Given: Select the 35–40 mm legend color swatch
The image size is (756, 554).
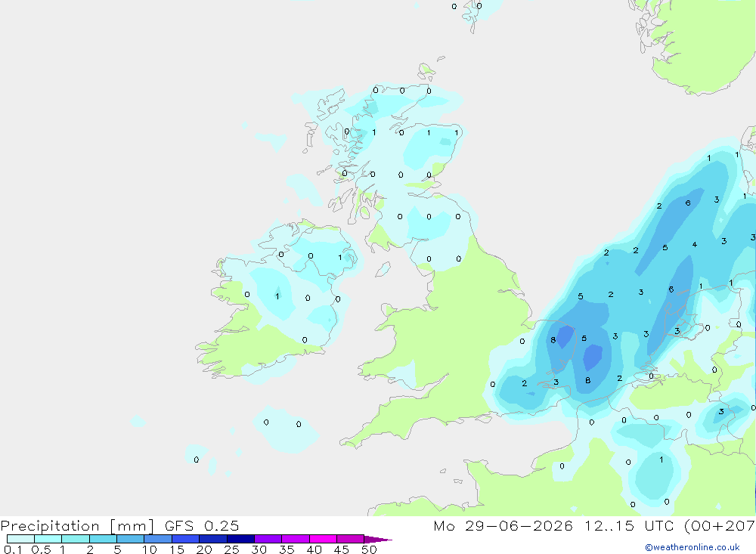Looking at the screenshot, I should point(295,539).
